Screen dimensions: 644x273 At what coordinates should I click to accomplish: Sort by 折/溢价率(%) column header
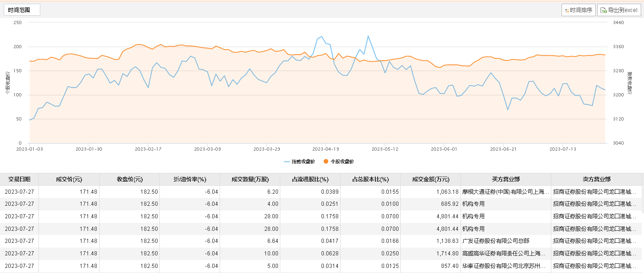point(190,179)
